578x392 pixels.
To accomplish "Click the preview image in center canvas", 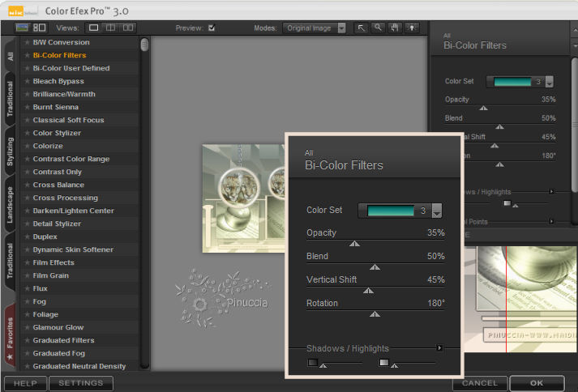I will (x=244, y=198).
